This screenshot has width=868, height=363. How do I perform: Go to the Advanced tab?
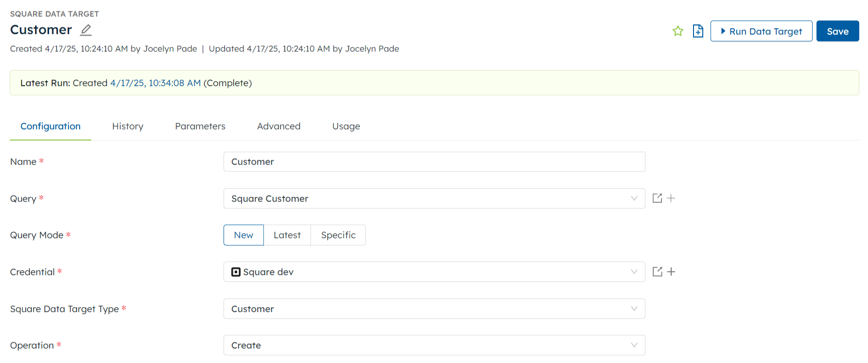point(278,126)
